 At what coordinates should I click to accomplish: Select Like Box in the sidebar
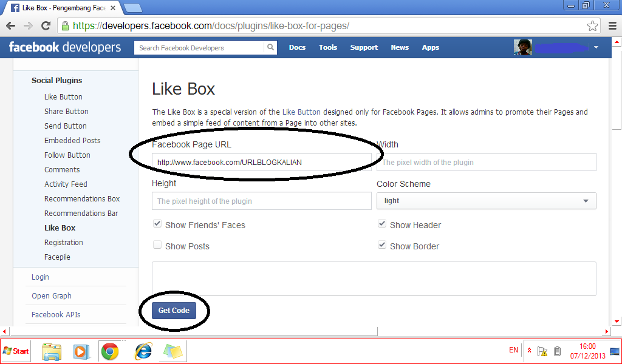pyautogui.click(x=60, y=228)
